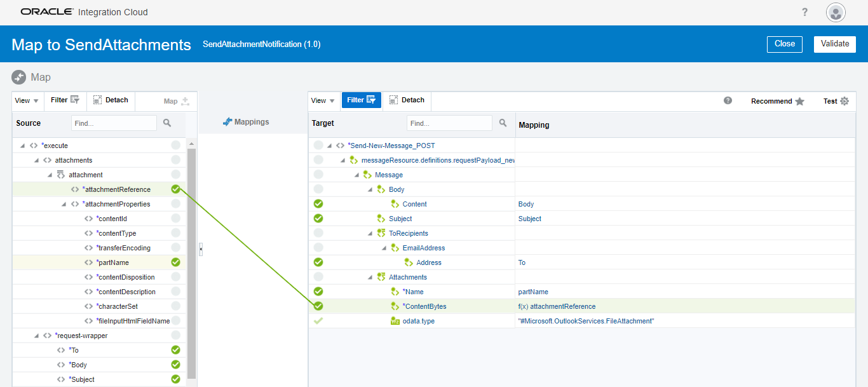Click the help question mark icon
Screen dimensions: 868x387
tap(804, 12)
